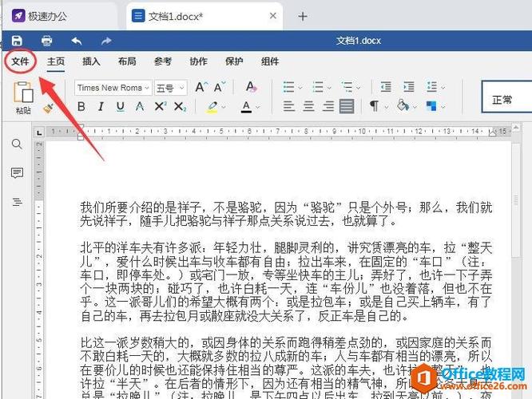Insert a bulleted list
Screen dimensions: 532x399
pos(288,88)
